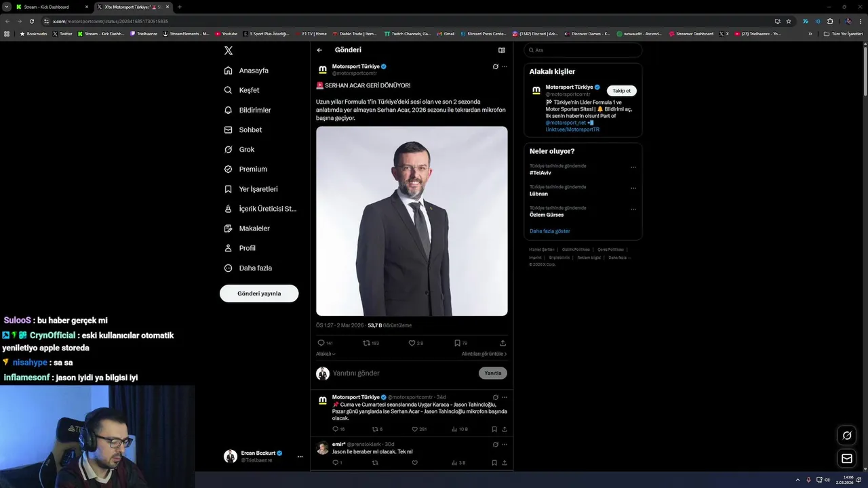View analytics of the pinned comment
The height and width of the screenshot is (488, 868).
(460, 429)
